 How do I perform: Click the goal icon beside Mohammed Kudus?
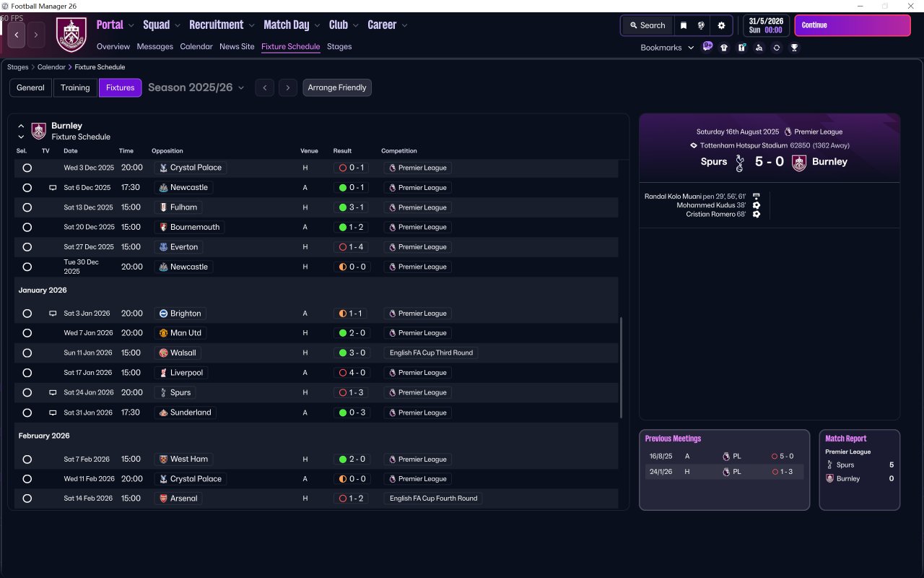click(x=756, y=205)
